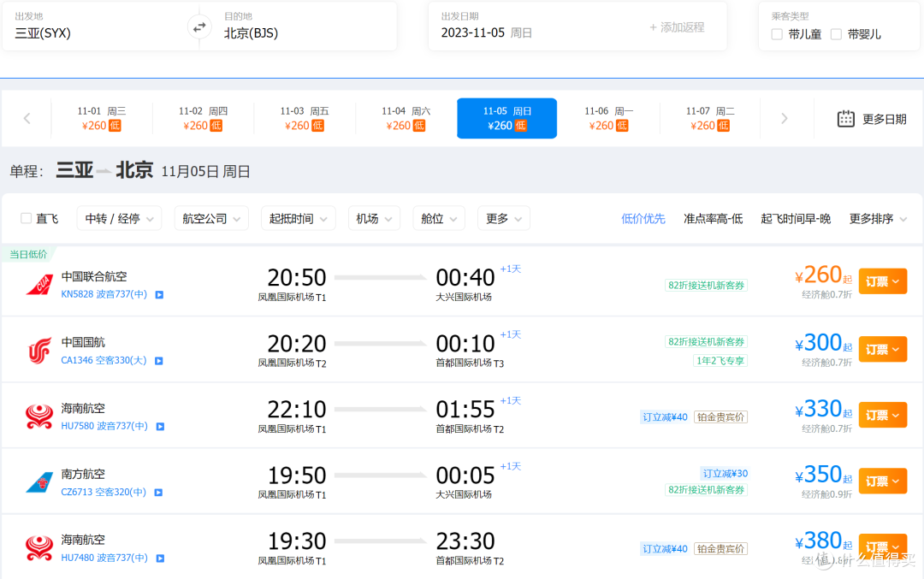Open info icon next to CZ6713 空客320(中)
The width and height of the screenshot is (924, 579).
[158, 493]
